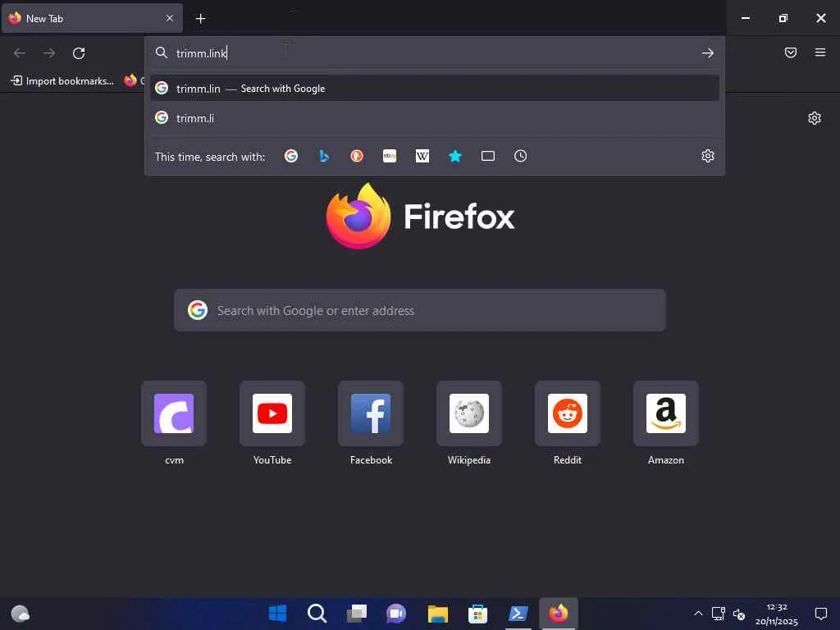Image resolution: width=840 pixels, height=630 pixels.
Task: Expand hidden system tray icons
Action: point(698,614)
